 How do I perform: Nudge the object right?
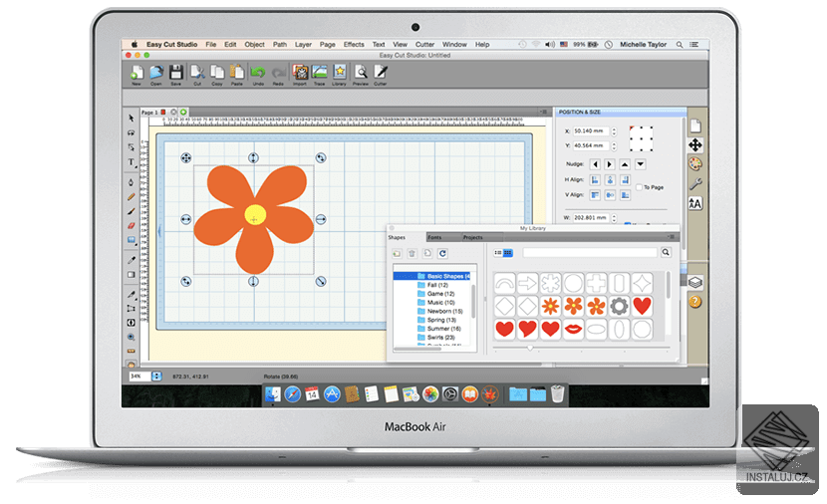click(x=610, y=164)
